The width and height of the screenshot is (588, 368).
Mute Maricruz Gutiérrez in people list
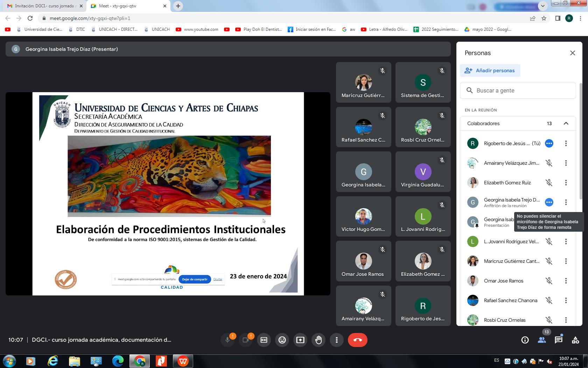(549, 261)
